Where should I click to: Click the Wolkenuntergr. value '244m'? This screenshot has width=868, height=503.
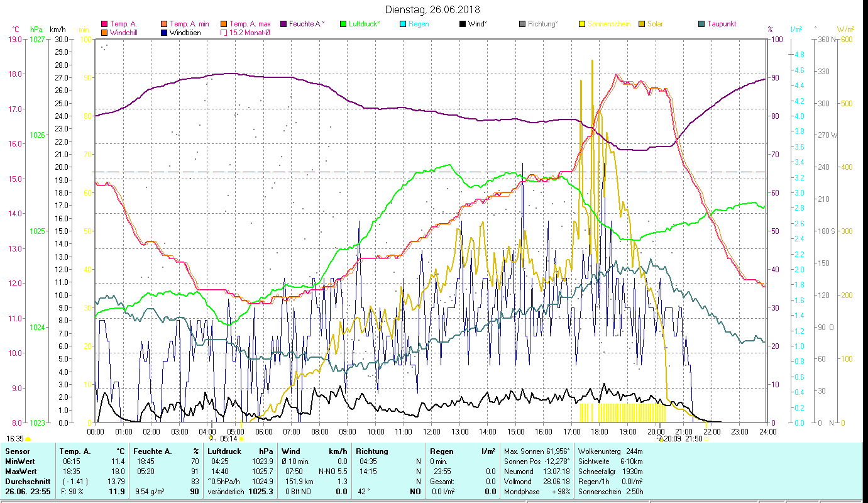(634, 451)
